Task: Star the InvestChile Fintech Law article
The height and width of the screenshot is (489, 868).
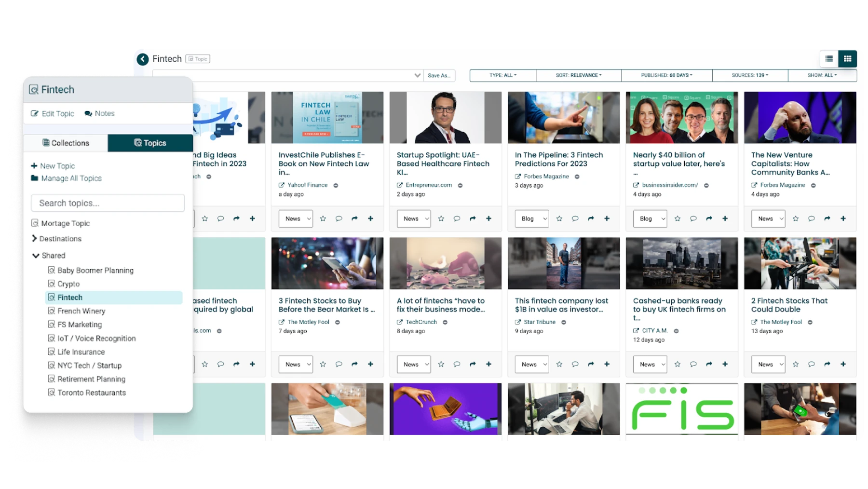Action: coord(323,218)
